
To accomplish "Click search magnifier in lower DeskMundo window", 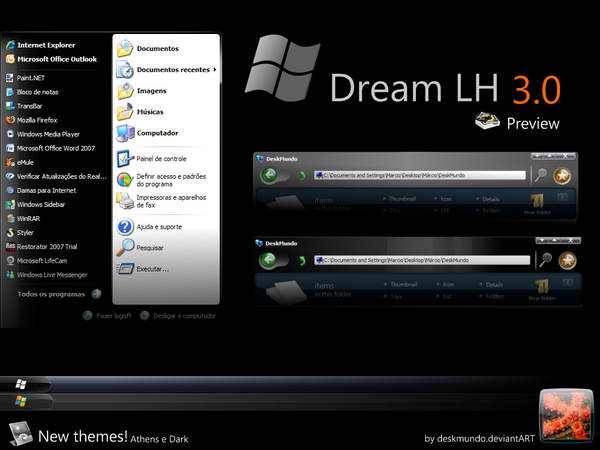I will [x=546, y=260].
